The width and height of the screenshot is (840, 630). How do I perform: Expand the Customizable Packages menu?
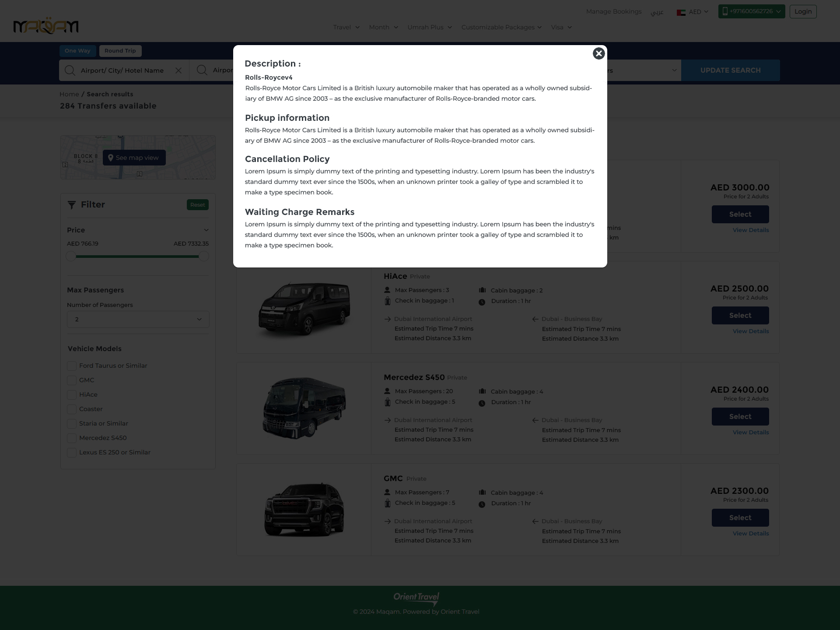(501, 27)
